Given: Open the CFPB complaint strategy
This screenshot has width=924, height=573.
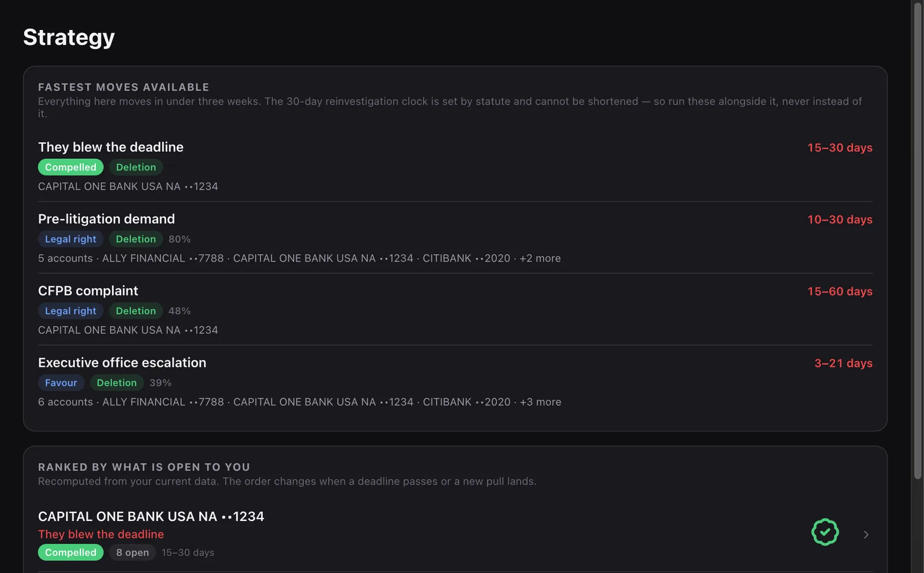Looking at the screenshot, I should [x=88, y=291].
